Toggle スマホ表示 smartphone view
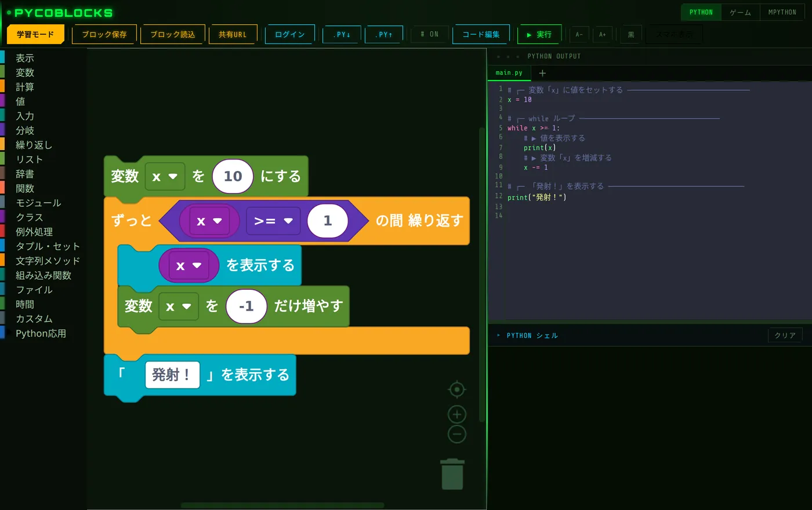The width and height of the screenshot is (812, 510). [674, 34]
